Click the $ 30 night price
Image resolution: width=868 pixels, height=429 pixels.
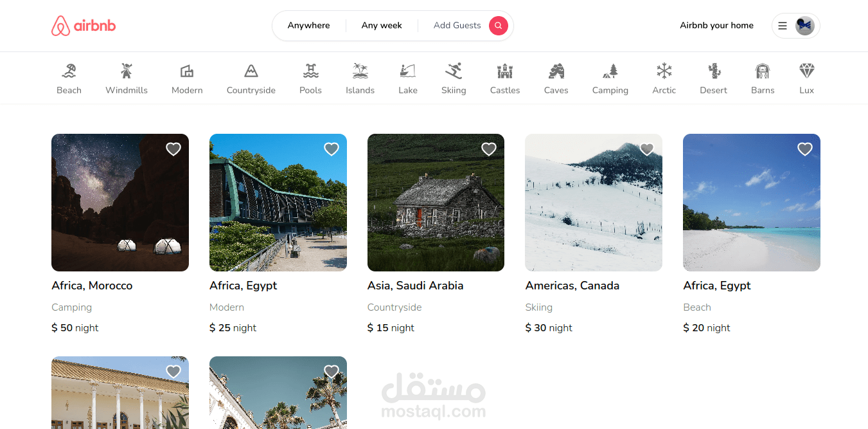[x=549, y=328]
